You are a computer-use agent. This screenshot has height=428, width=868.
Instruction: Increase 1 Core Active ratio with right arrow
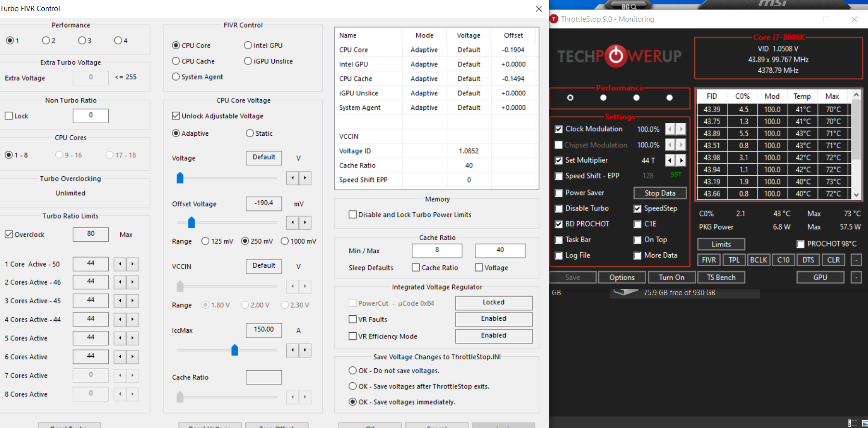(x=133, y=264)
